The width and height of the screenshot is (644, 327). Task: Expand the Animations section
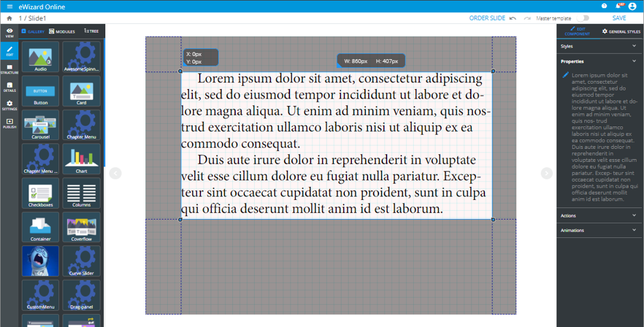click(x=599, y=230)
